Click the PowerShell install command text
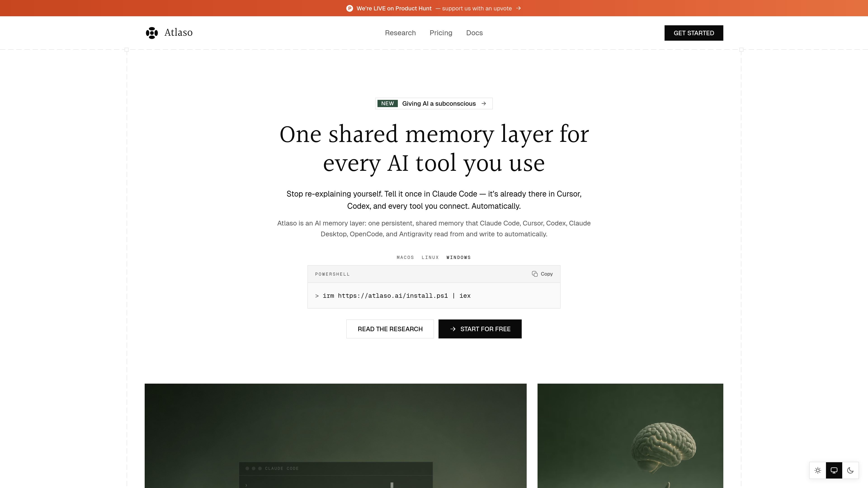The width and height of the screenshot is (868, 488). (x=397, y=296)
